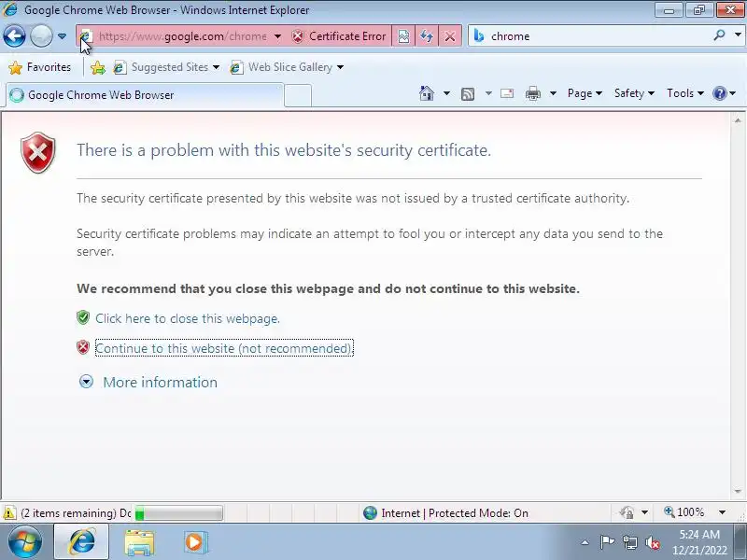747x560 pixels.
Task: Click here to close this webpage link
Action: 188,318
